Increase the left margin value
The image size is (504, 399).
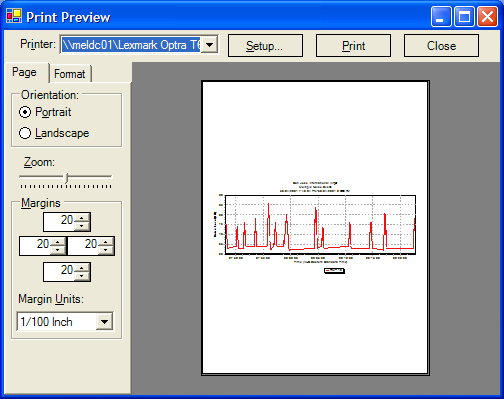point(58,242)
